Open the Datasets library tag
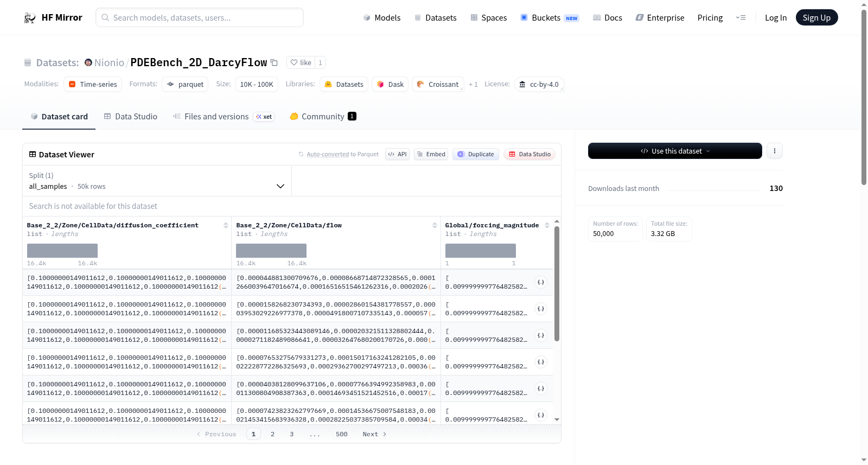Screen dimensions: 868x465 point(344,84)
